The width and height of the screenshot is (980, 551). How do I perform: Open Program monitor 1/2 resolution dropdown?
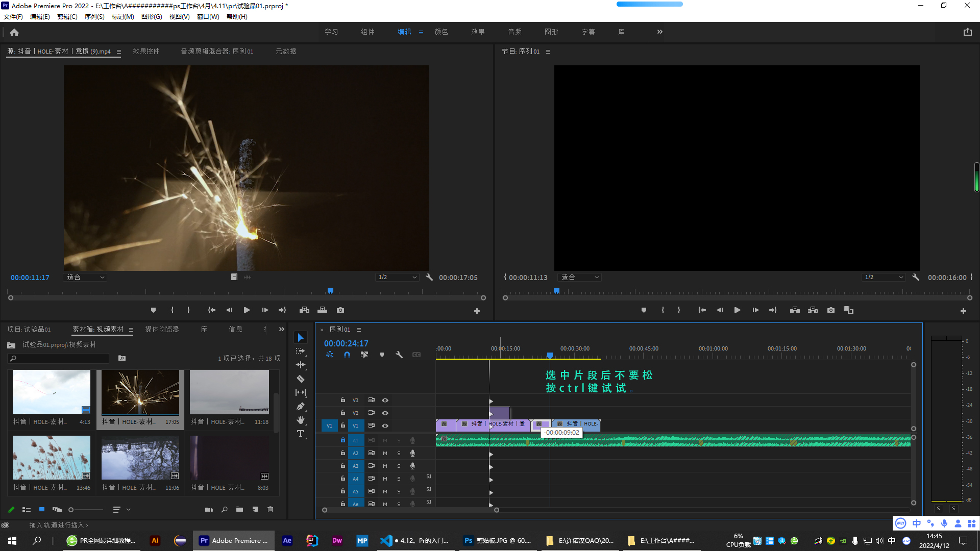884,277
